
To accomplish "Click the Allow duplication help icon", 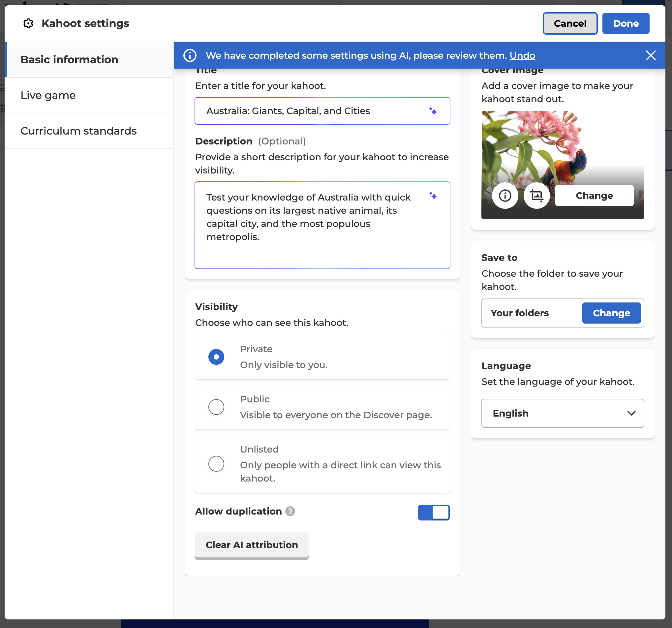I will [x=290, y=511].
